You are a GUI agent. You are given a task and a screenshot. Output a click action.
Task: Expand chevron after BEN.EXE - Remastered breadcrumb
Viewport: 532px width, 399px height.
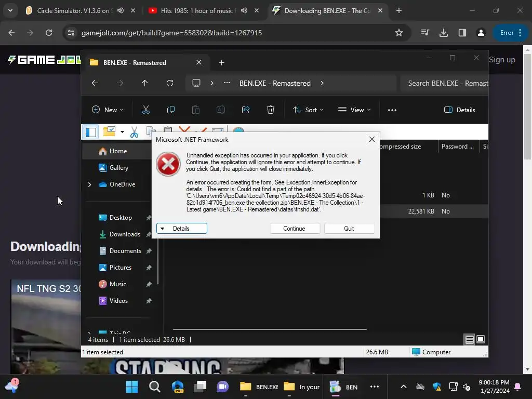(322, 83)
